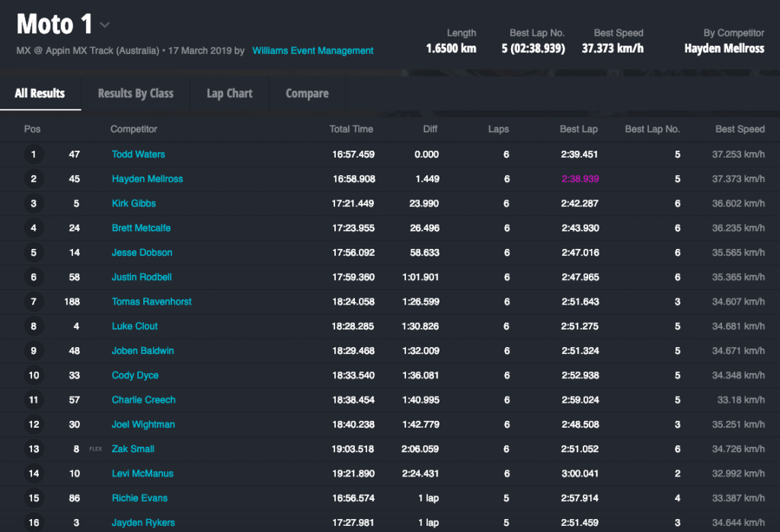The width and height of the screenshot is (780, 532).
Task: Select Jesse Dobson from results
Action: tap(142, 253)
